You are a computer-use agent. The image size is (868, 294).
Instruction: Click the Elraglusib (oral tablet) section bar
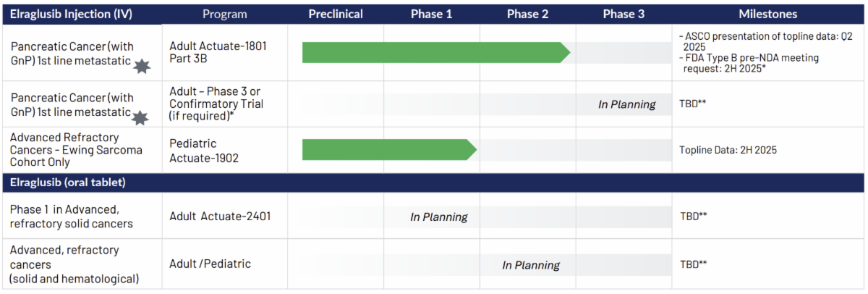click(434, 182)
